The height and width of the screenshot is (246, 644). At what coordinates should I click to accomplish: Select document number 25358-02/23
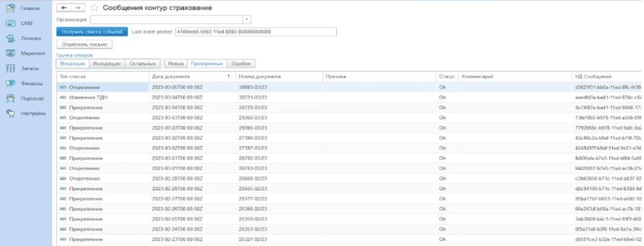253,219
